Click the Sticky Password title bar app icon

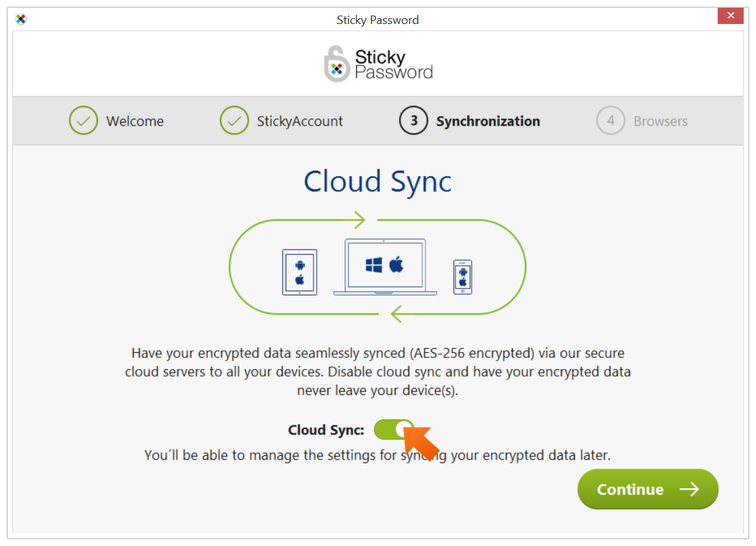[21, 19]
